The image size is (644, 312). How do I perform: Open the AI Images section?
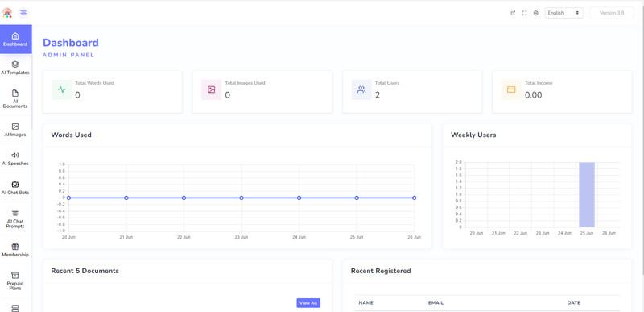click(15, 130)
